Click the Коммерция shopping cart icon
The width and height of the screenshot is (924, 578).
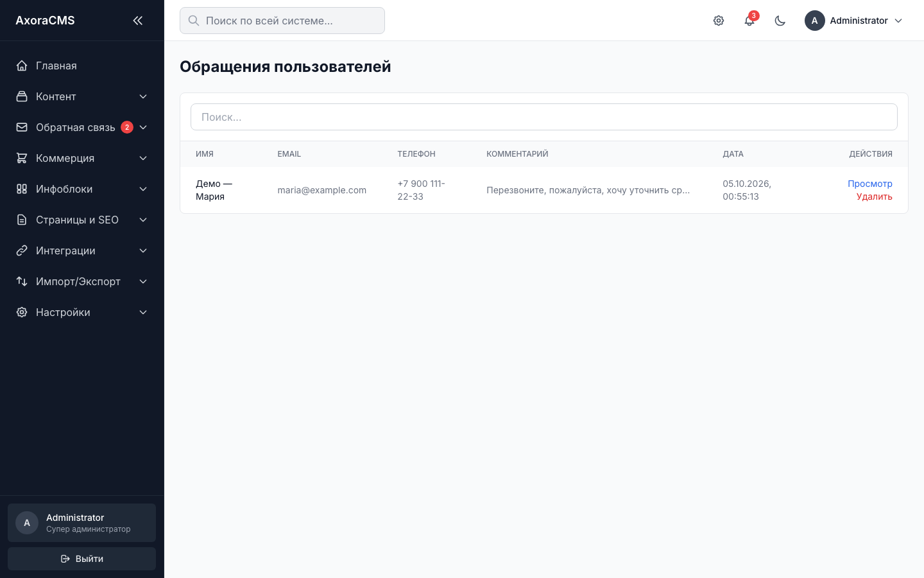(22, 158)
